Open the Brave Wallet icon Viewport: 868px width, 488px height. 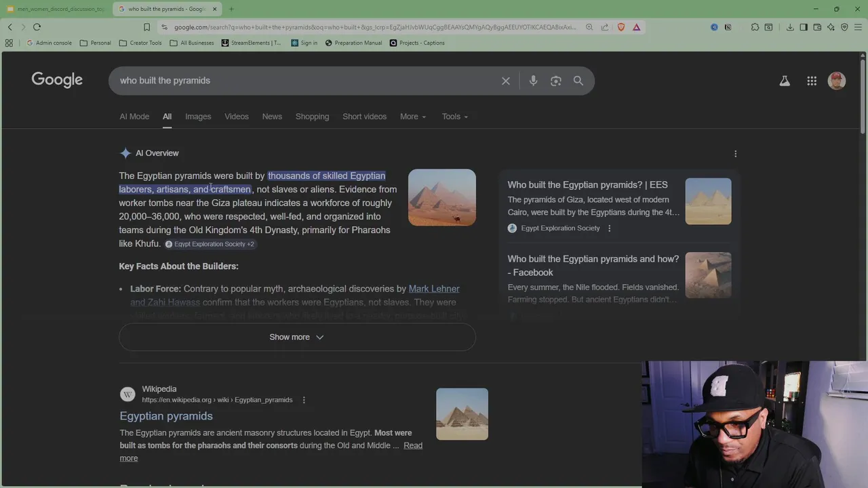[x=817, y=27]
